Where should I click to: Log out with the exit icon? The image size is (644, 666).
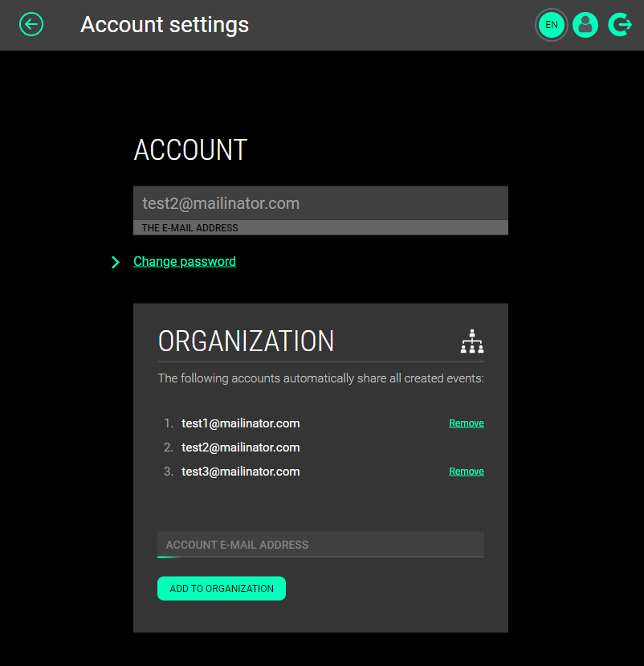(x=620, y=25)
